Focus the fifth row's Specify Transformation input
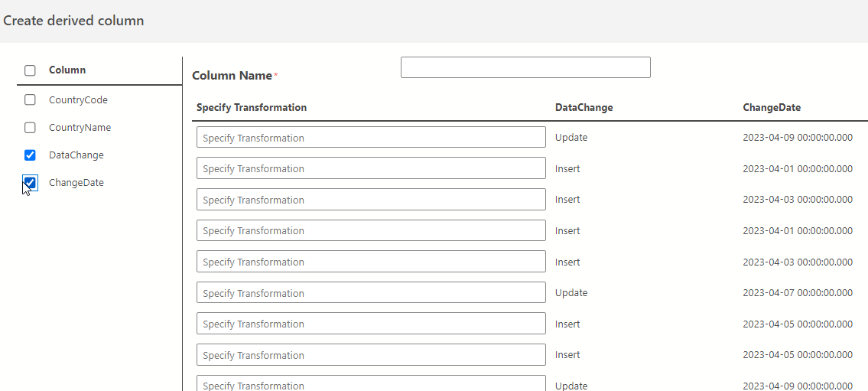This screenshot has height=391, width=868. pos(371,262)
